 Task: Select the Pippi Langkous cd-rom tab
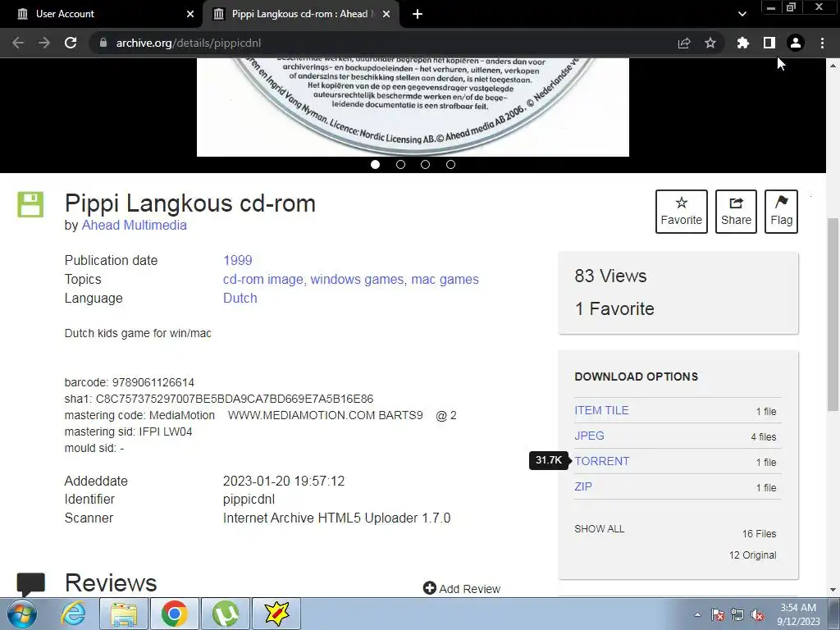[x=300, y=14]
